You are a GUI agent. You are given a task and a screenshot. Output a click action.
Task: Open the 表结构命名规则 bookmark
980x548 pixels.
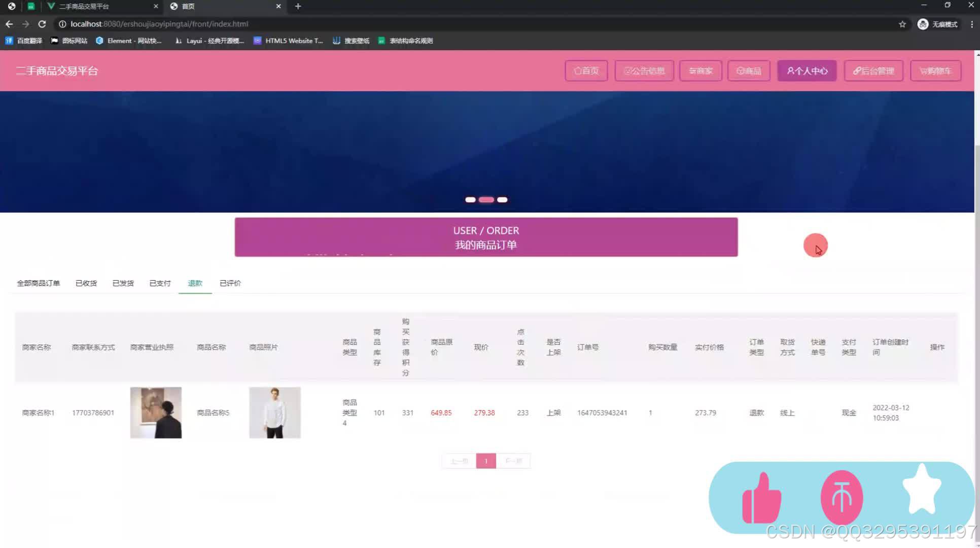[405, 41]
